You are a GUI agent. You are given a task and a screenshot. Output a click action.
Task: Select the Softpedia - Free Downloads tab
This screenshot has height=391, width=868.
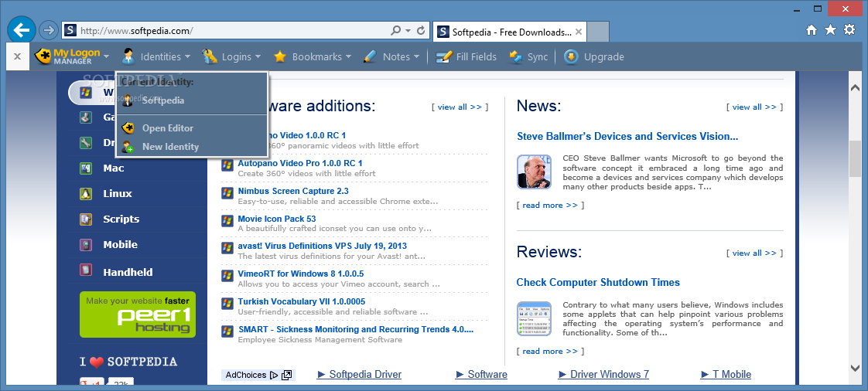coord(509,32)
